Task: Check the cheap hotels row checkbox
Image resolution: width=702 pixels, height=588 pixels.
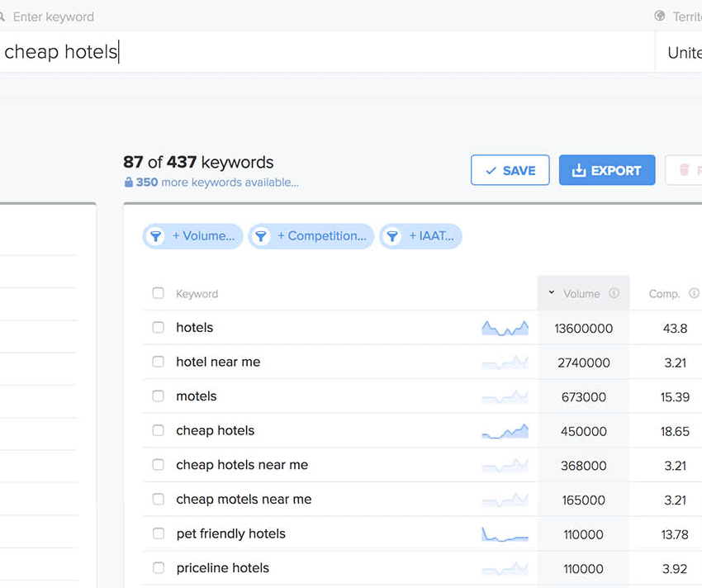Action: point(158,430)
